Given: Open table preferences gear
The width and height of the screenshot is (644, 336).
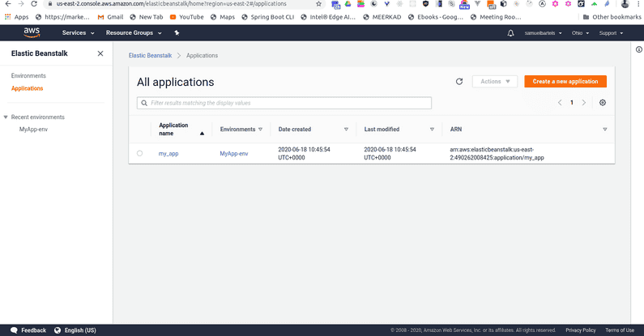Looking at the screenshot, I should coord(603,103).
